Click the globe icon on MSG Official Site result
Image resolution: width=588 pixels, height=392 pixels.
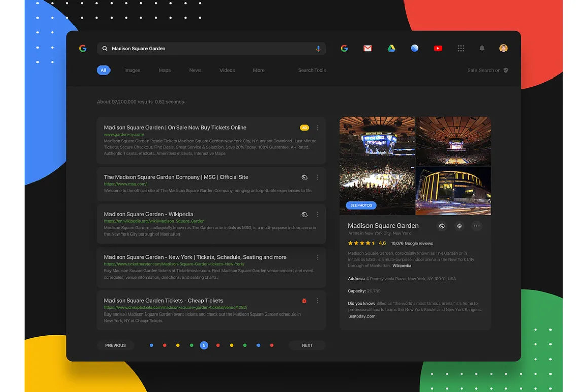click(304, 177)
